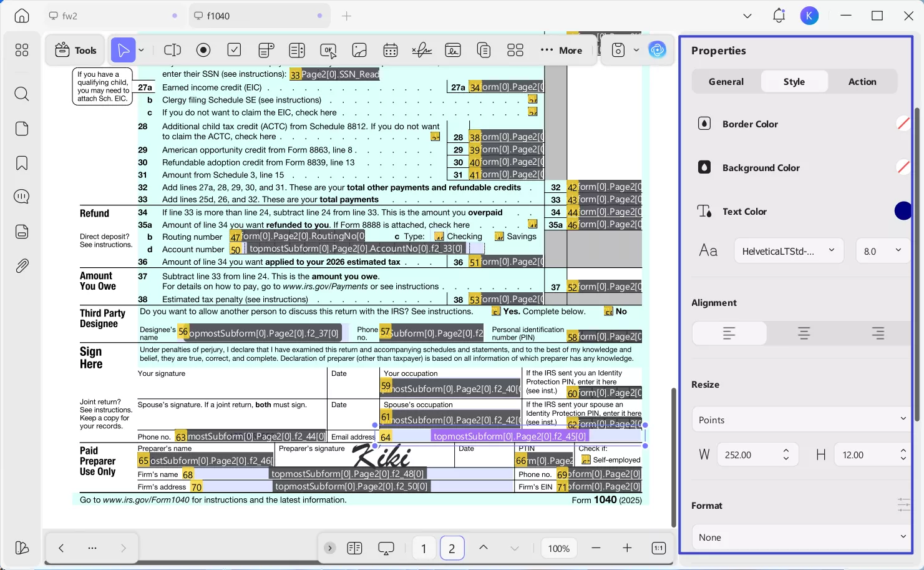The height and width of the screenshot is (570, 924).
Task: Toggle left text alignment
Action: [x=729, y=333]
